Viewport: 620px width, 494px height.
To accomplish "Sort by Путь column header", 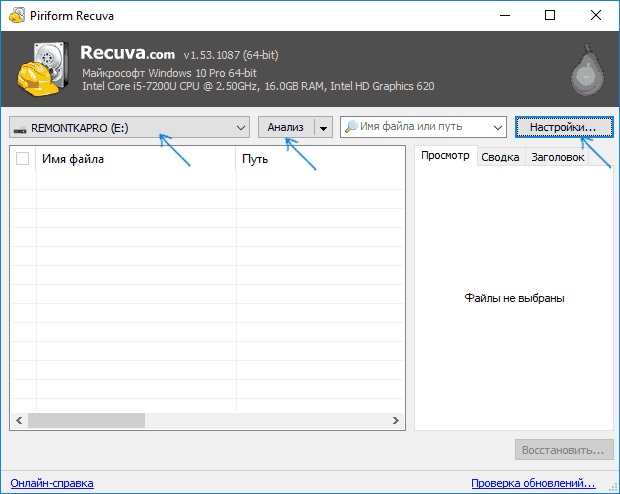I will click(318, 159).
